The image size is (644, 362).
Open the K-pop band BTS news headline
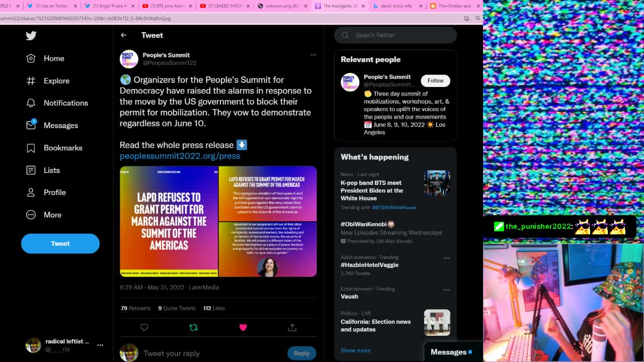pos(372,191)
